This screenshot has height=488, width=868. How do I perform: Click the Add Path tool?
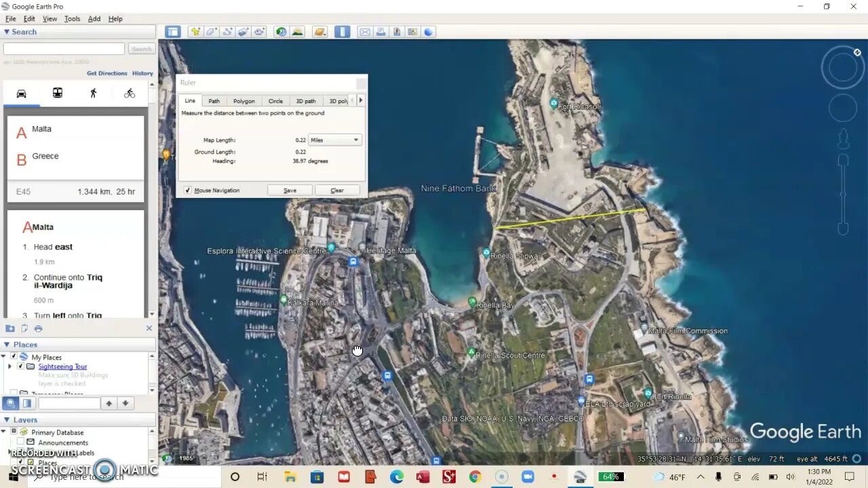(227, 32)
